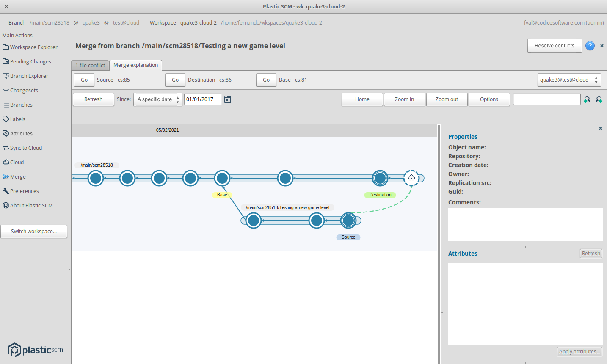Click the 05/02/2021 date header
The height and width of the screenshot is (364, 607).
(x=168, y=130)
